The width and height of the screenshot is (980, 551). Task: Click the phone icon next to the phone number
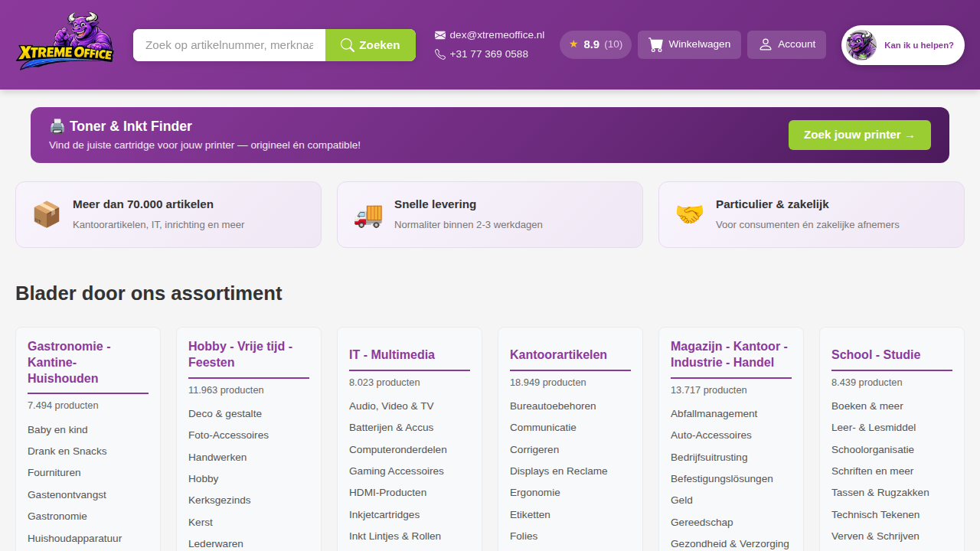[439, 54]
